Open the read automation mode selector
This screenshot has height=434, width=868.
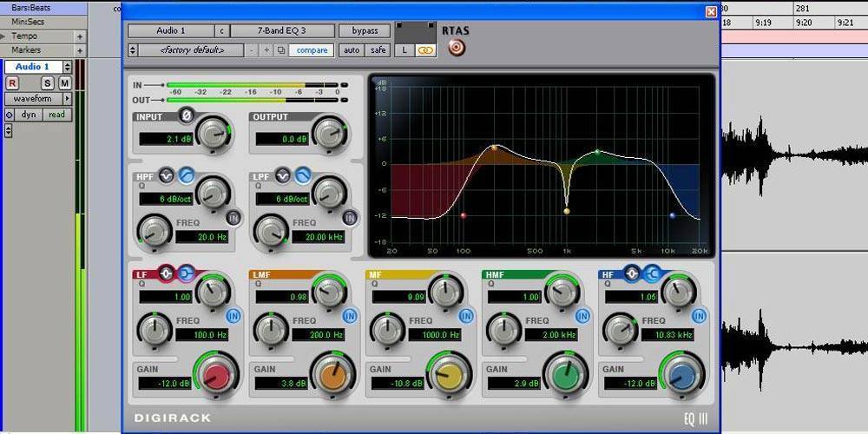click(x=56, y=115)
